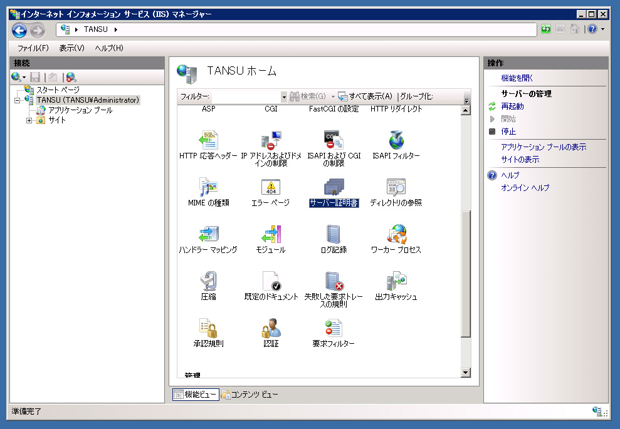Click the filter text input field
The height and width of the screenshot is (429, 620).
coord(246,96)
